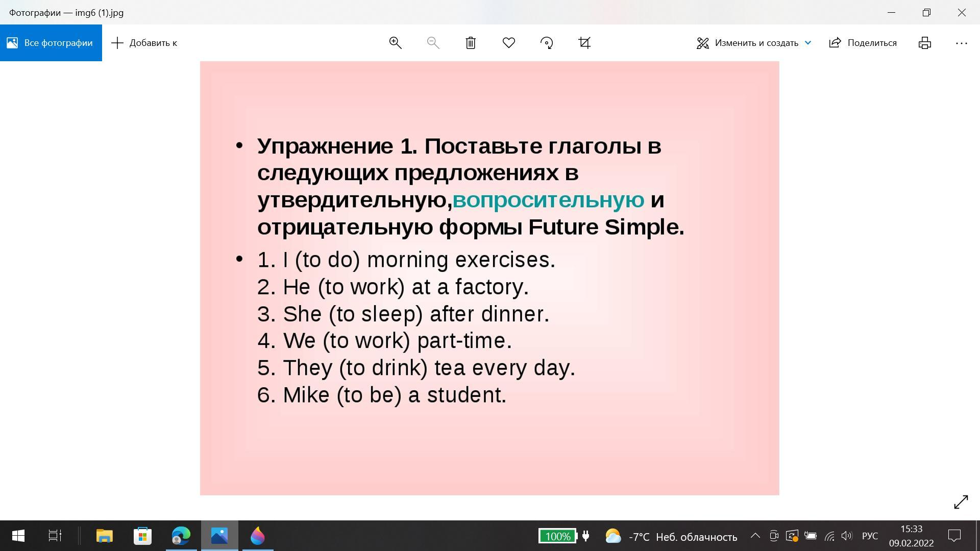Zoom out of the photo

433,43
